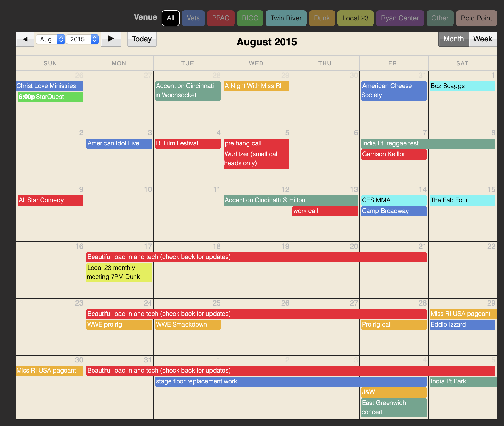504x426 pixels.
Task: Filter calendar by Vets venue
Action: pos(193,18)
